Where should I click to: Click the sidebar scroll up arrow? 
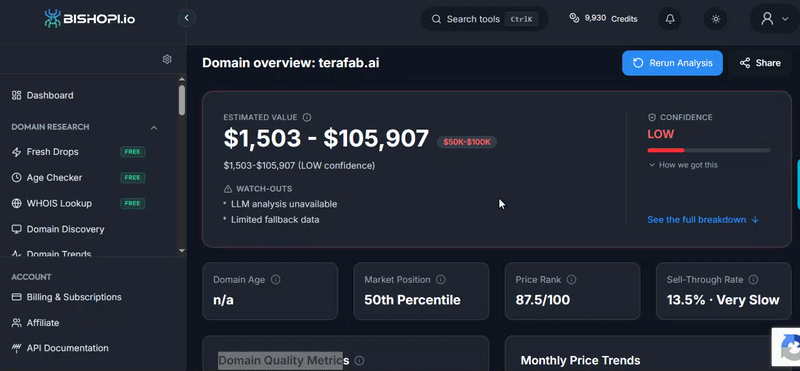(182, 79)
